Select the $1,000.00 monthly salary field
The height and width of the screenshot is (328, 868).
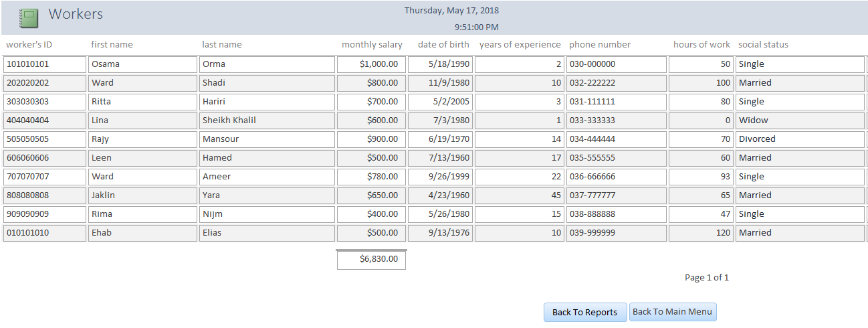(x=371, y=64)
